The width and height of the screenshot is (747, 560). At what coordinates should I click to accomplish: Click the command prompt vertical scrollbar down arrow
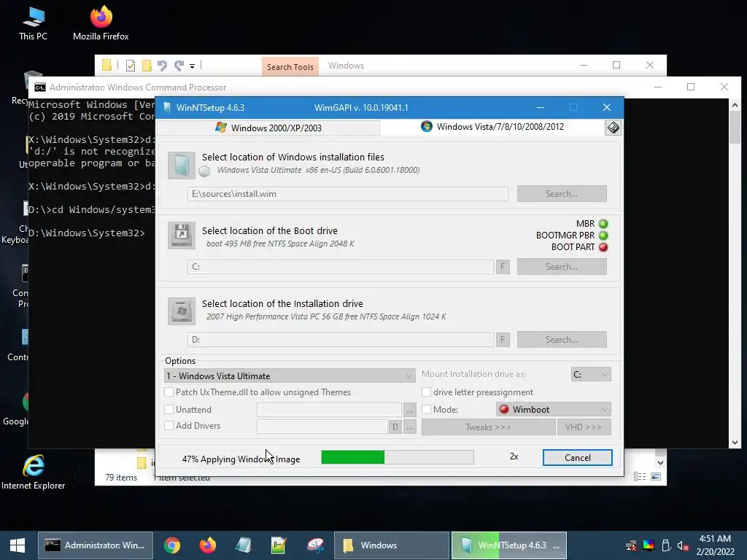click(x=735, y=443)
